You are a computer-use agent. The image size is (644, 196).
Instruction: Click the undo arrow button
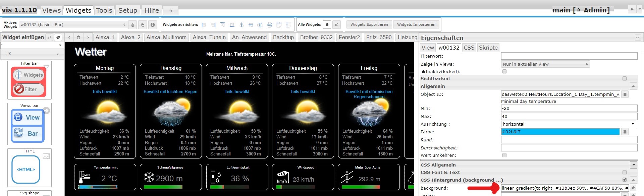pos(170,10)
